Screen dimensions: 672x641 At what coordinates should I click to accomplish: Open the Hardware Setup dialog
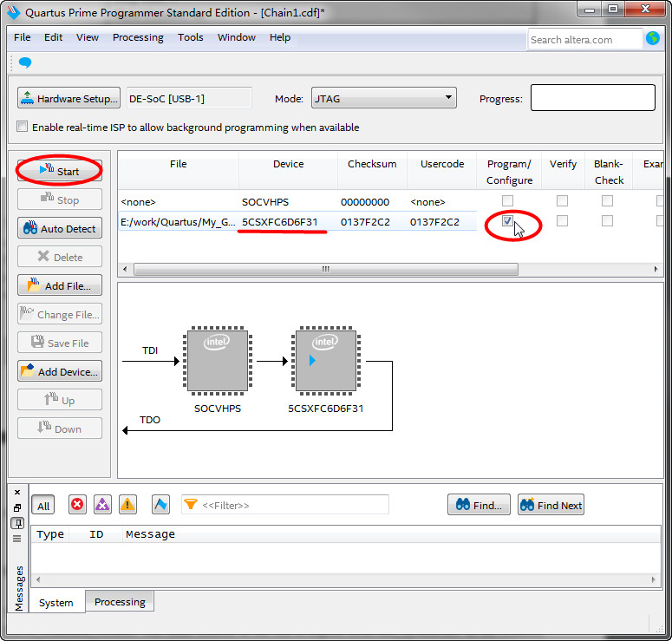point(69,98)
